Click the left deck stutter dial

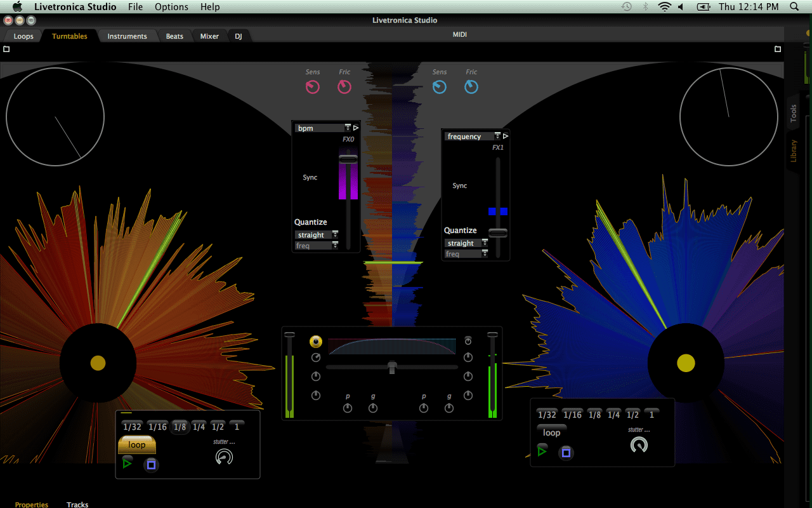pyautogui.click(x=224, y=457)
